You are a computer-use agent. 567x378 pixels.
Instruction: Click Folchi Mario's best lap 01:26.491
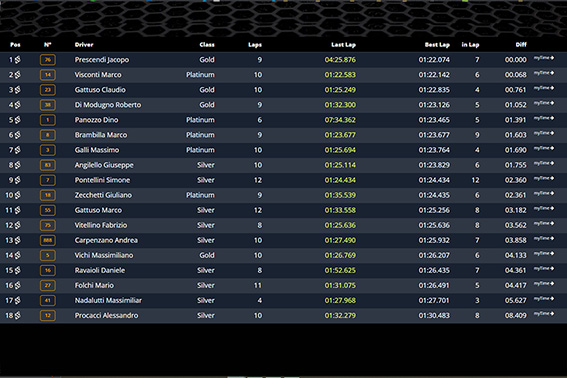[434, 285]
